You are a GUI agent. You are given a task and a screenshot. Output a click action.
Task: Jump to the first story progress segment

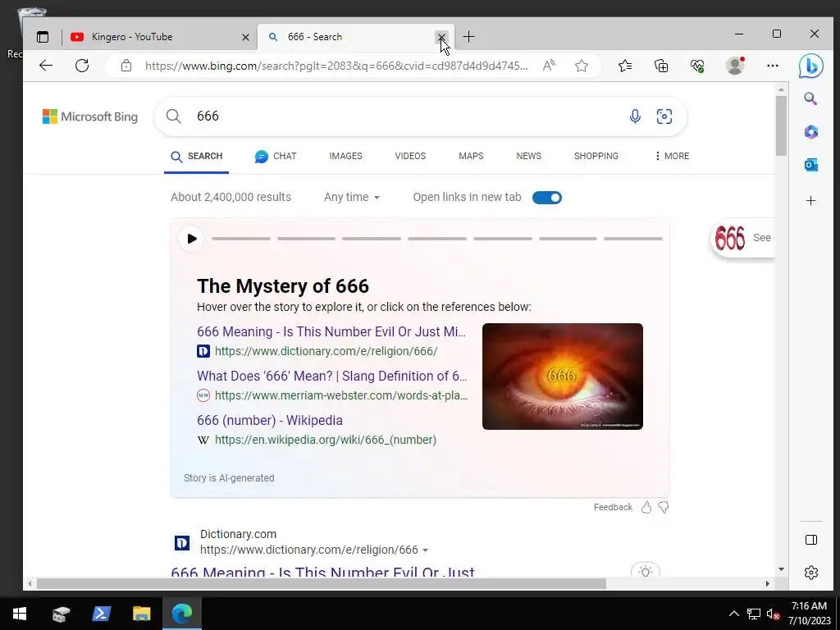(241, 239)
